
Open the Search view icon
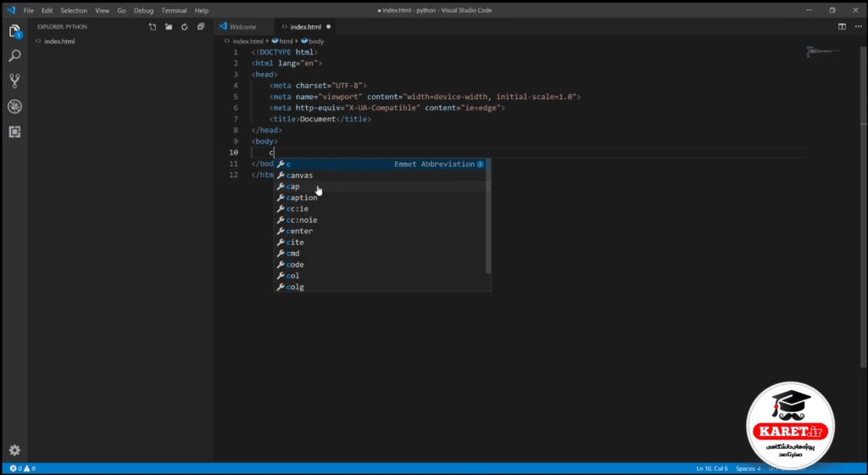pyautogui.click(x=15, y=56)
